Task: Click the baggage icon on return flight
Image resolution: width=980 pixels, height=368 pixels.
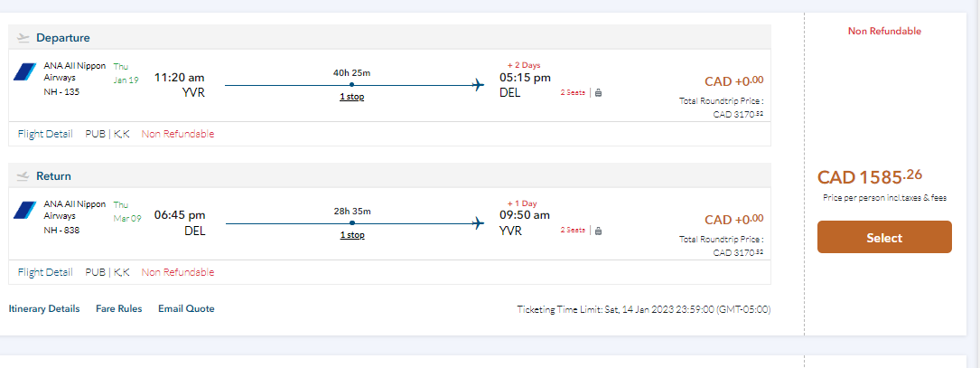Action: [x=598, y=231]
